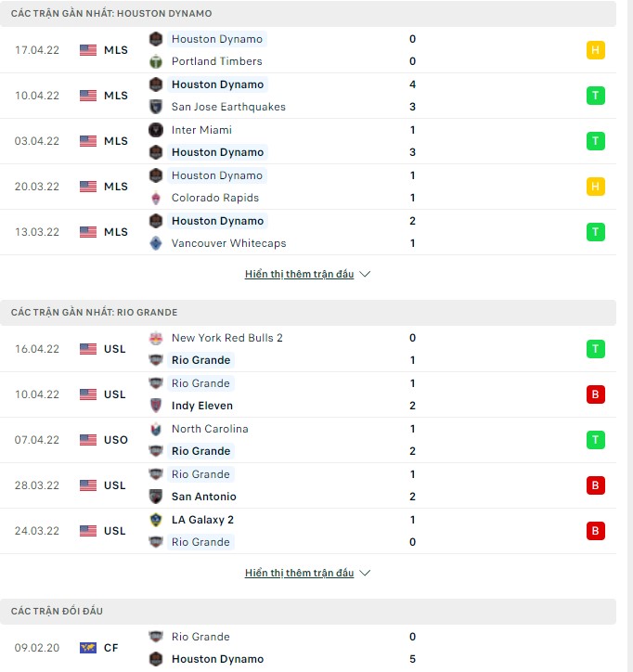Image resolution: width=633 pixels, height=672 pixels.
Task: Click the Colorado Rapids crest icon
Action: pos(156,198)
